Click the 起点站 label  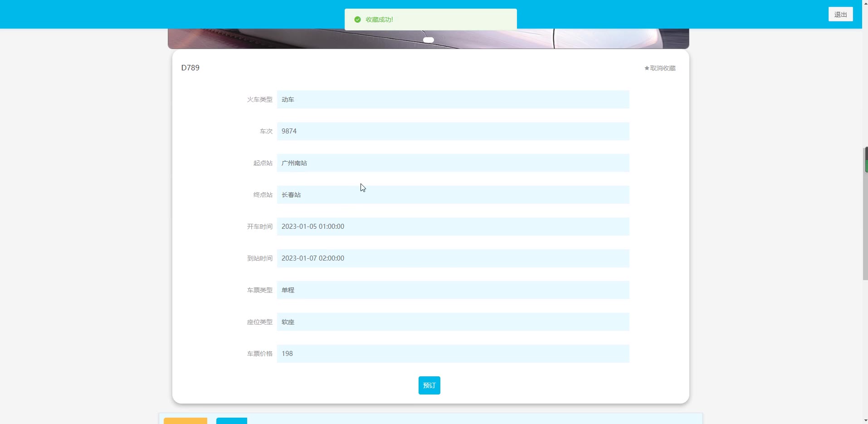pyautogui.click(x=263, y=163)
